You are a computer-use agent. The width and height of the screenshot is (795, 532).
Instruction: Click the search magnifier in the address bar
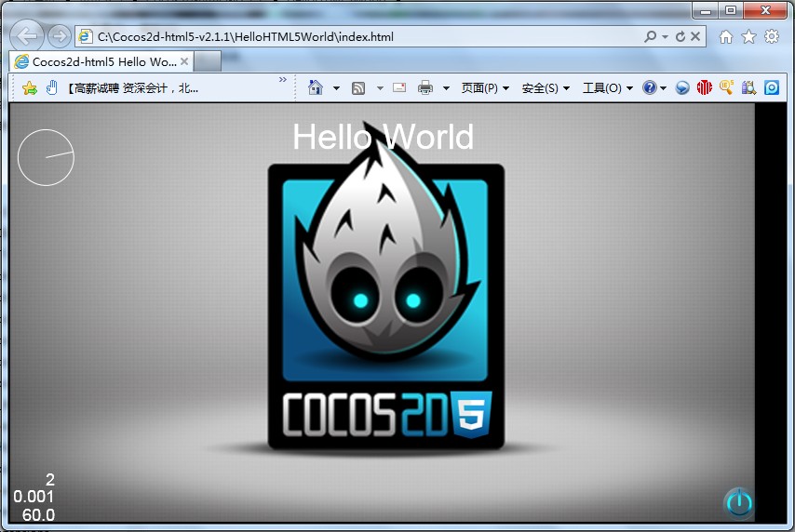pyautogui.click(x=650, y=36)
